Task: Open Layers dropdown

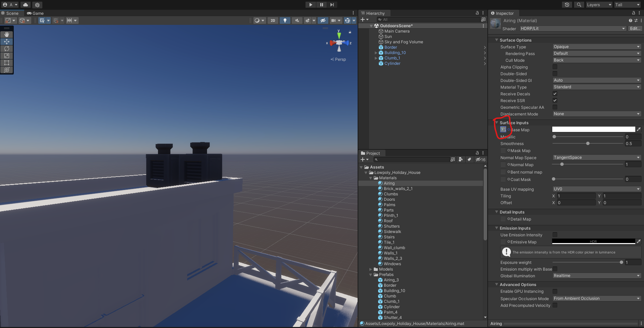Action: pyautogui.click(x=599, y=5)
